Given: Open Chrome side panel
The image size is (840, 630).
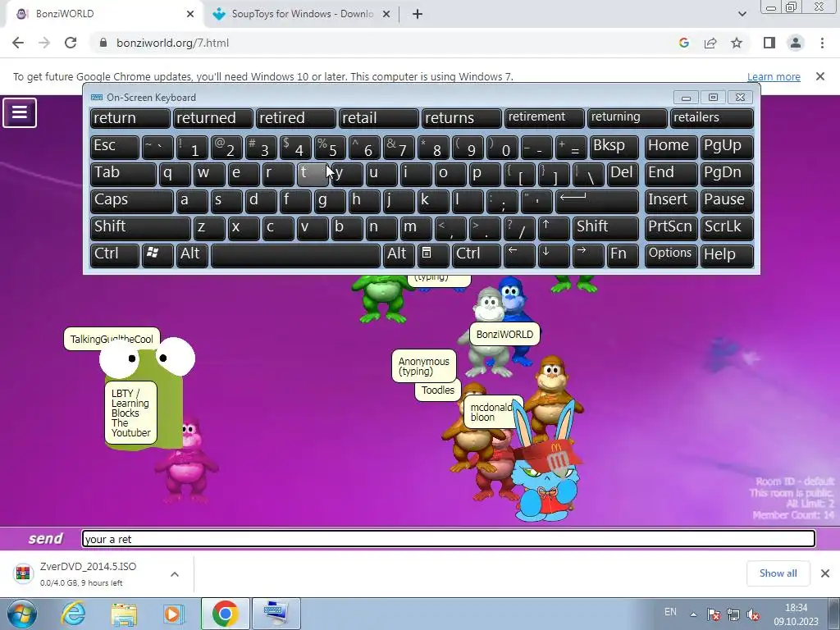Looking at the screenshot, I should [x=769, y=43].
